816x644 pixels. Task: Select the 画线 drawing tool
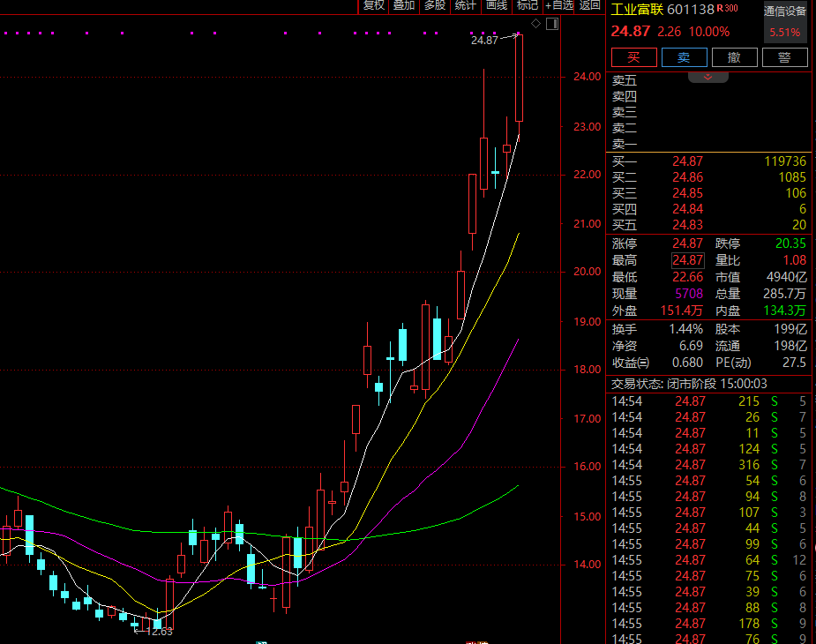497,5
